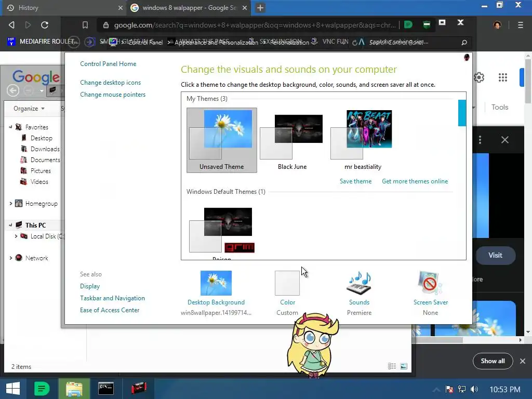Open Ease of Access Center
Viewport: 532px width, 399px height.
(110, 310)
